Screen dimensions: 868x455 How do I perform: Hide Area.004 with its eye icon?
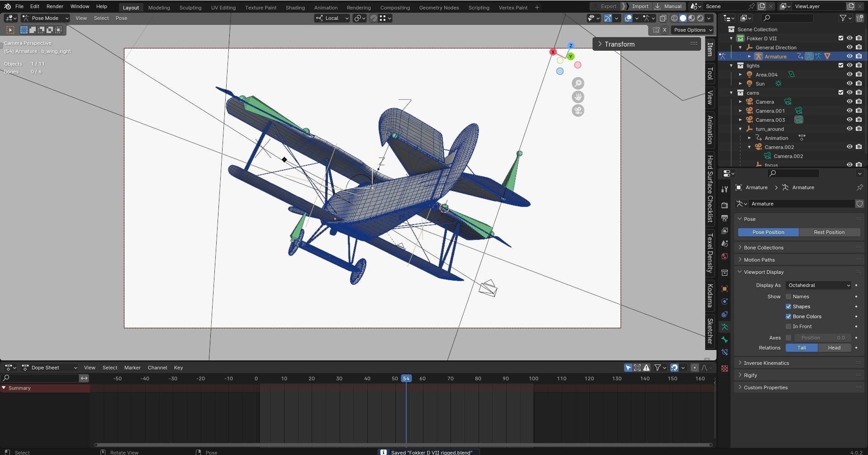pos(849,75)
